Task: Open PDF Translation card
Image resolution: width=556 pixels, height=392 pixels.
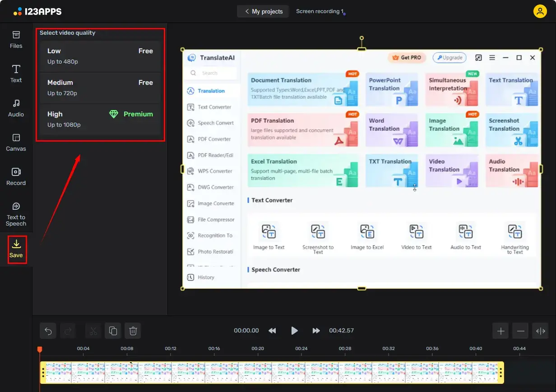Action: pyautogui.click(x=303, y=130)
